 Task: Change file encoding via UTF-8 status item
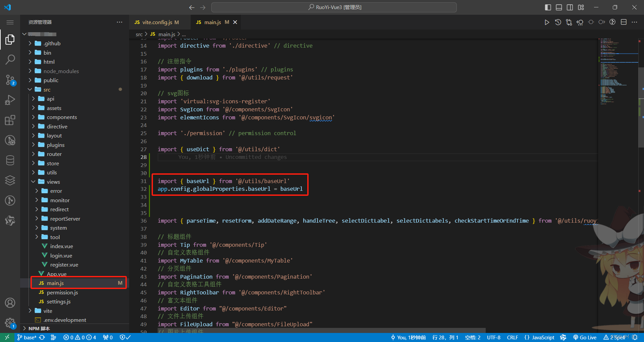[493, 337]
